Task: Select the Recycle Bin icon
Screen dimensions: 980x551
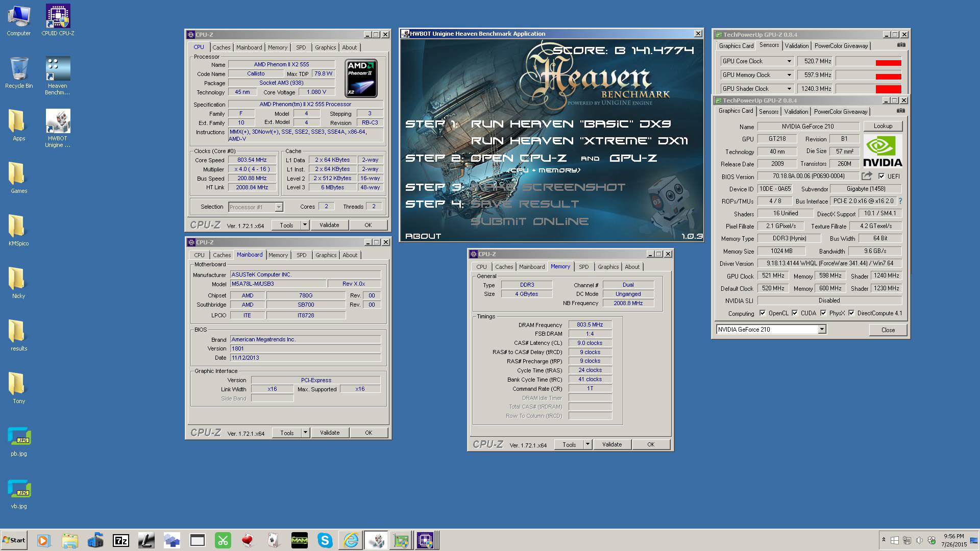Action: (19, 73)
